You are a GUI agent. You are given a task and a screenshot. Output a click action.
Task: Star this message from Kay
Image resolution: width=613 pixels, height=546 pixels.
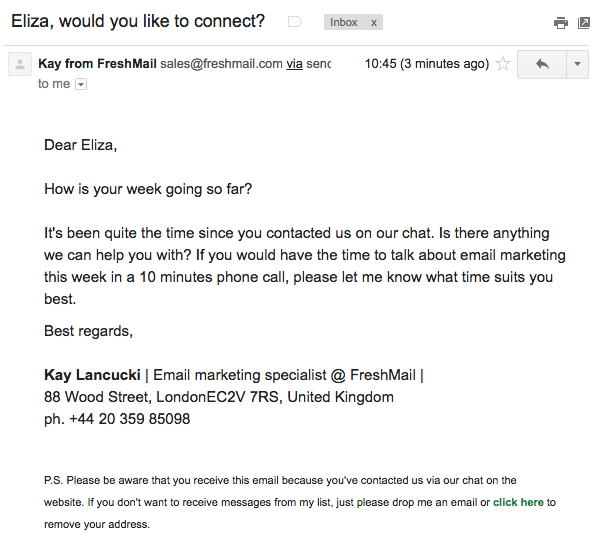click(x=503, y=64)
